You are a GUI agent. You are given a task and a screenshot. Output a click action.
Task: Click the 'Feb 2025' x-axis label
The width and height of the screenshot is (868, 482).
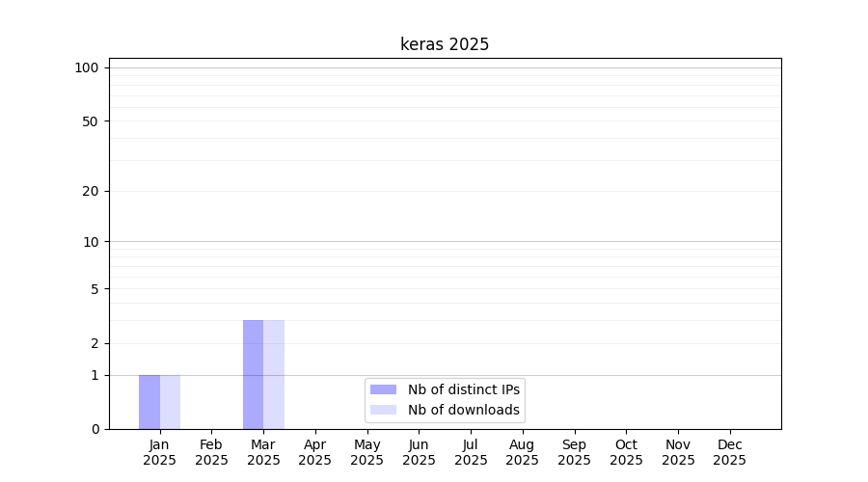pyautogui.click(x=211, y=452)
